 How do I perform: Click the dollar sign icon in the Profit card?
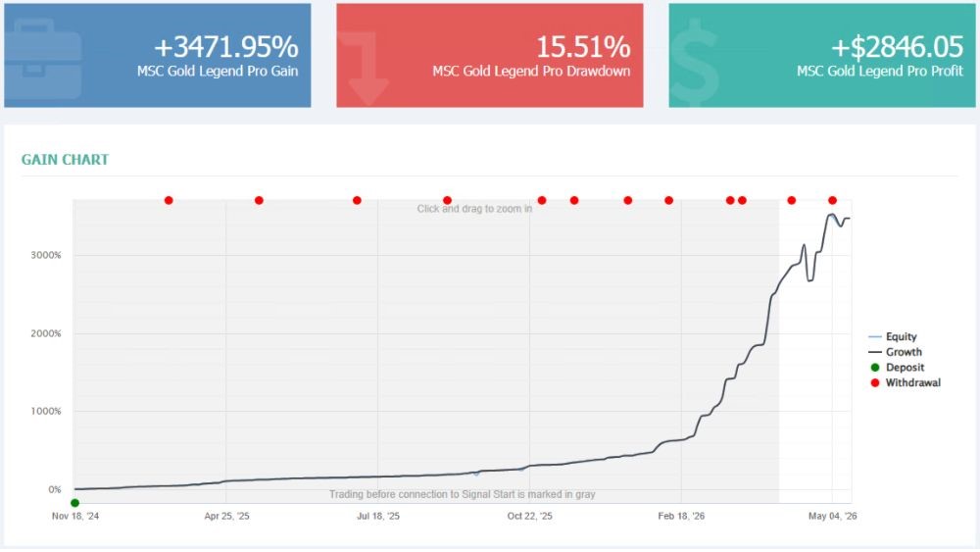click(695, 63)
